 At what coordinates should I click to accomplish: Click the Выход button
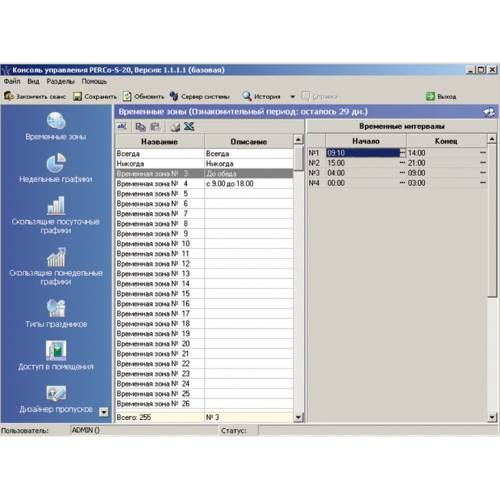click(441, 97)
